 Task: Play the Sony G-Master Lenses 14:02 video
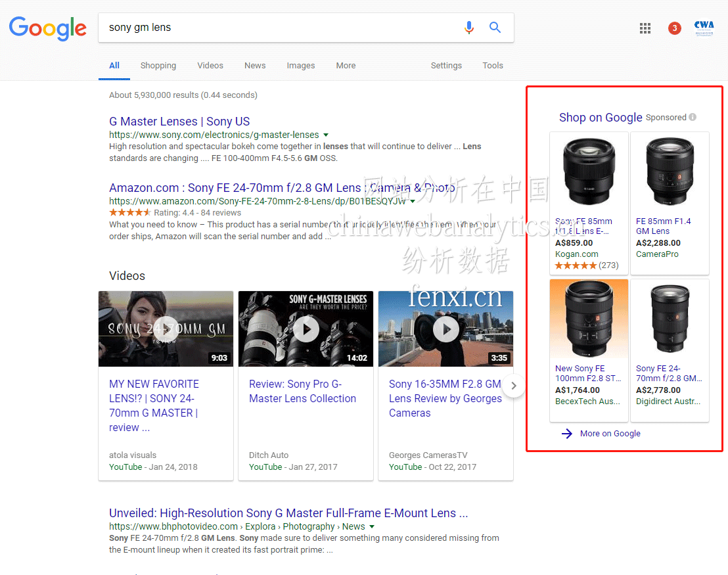click(306, 329)
